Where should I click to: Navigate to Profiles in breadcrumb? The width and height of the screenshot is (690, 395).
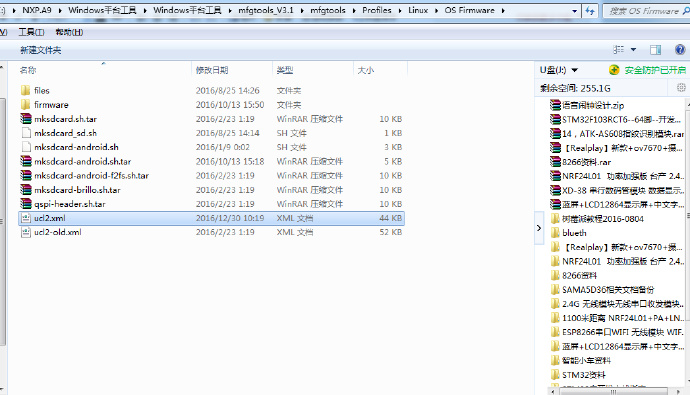click(377, 10)
